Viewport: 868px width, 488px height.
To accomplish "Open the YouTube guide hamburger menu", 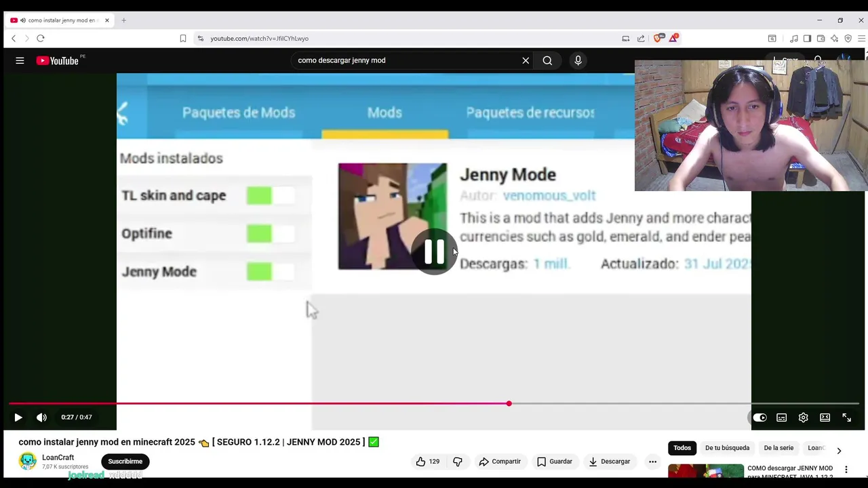I will [20, 60].
